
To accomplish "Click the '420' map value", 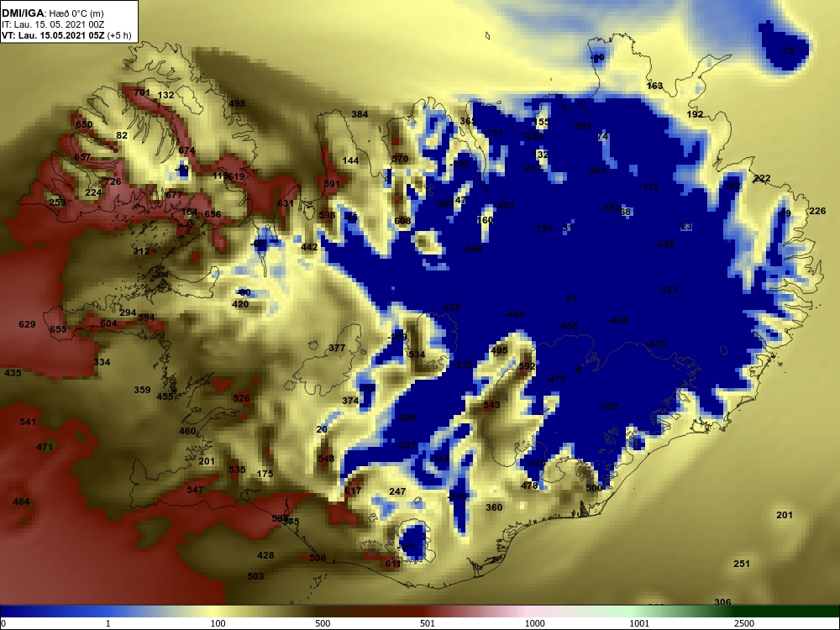I will (240, 304).
